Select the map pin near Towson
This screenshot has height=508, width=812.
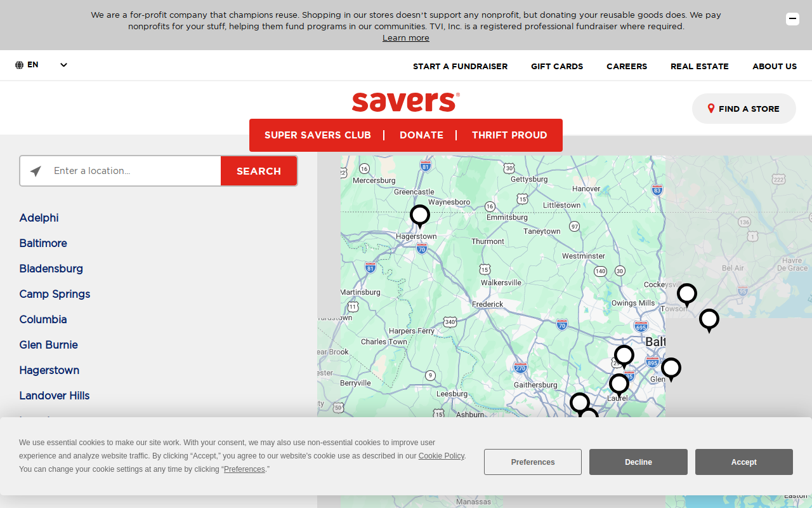(x=686, y=295)
